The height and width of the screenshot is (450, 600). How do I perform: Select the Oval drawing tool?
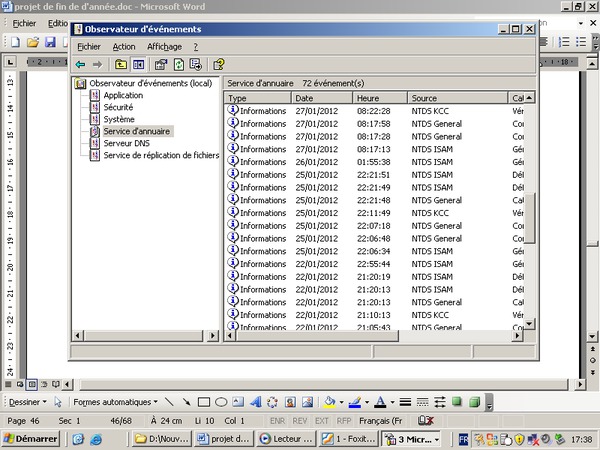(221, 402)
